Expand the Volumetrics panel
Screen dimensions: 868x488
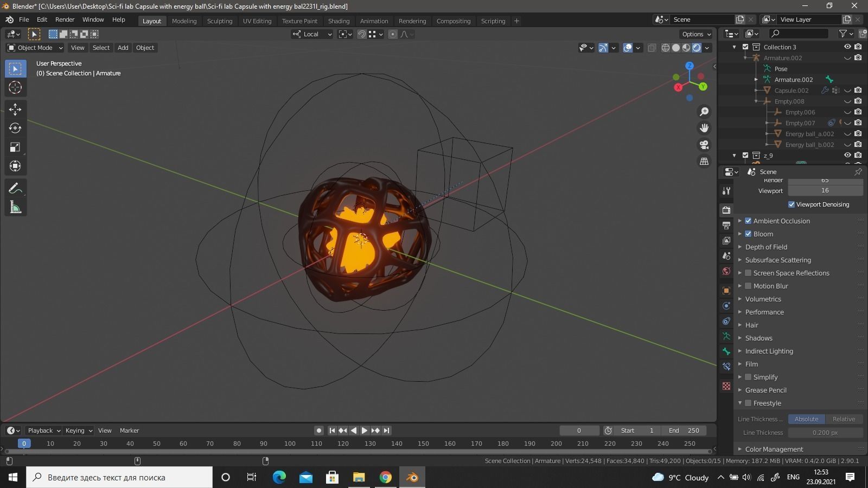763,299
